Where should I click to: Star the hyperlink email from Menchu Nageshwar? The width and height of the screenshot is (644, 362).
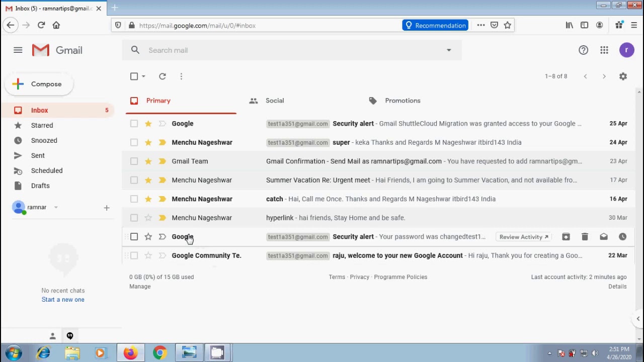[148, 218]
